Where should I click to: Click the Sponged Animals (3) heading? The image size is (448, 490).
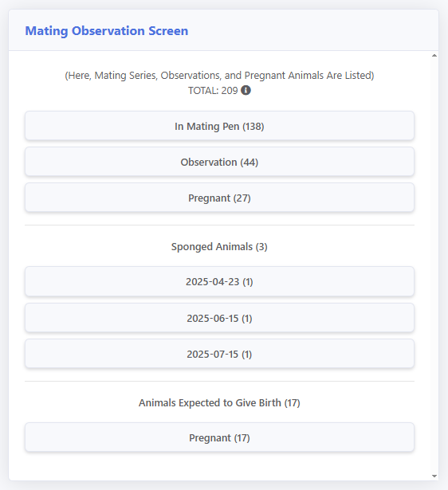click(x=219, y=246)
